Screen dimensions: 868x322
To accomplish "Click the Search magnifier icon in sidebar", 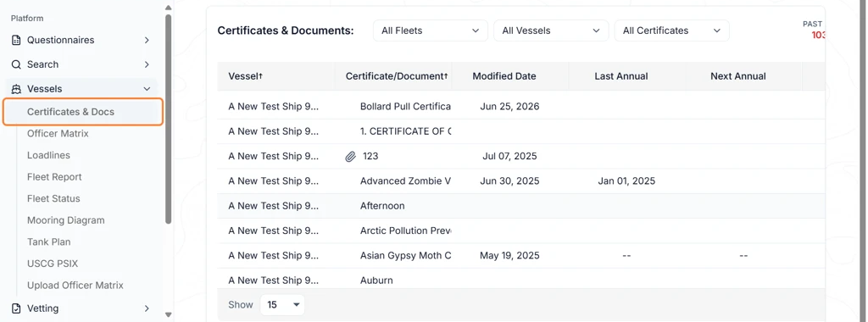I will [16, 64].
